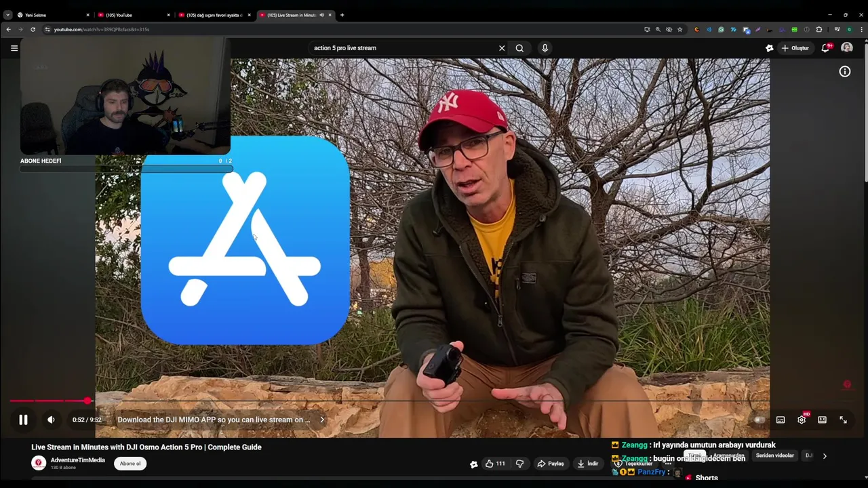Image resolution: width=868 pixels, height=488 pixels.
Task: Open translate extension icon
Action: [x=746, y=29]
